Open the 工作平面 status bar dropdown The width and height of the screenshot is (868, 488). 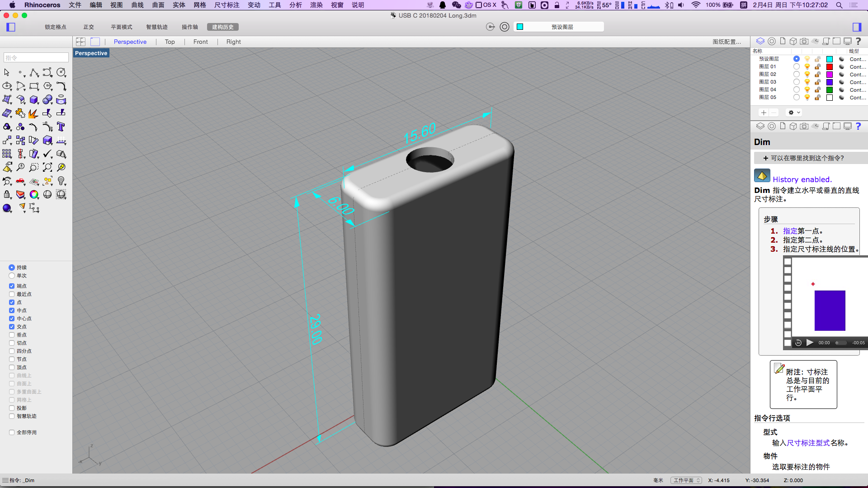coord(685,480)
